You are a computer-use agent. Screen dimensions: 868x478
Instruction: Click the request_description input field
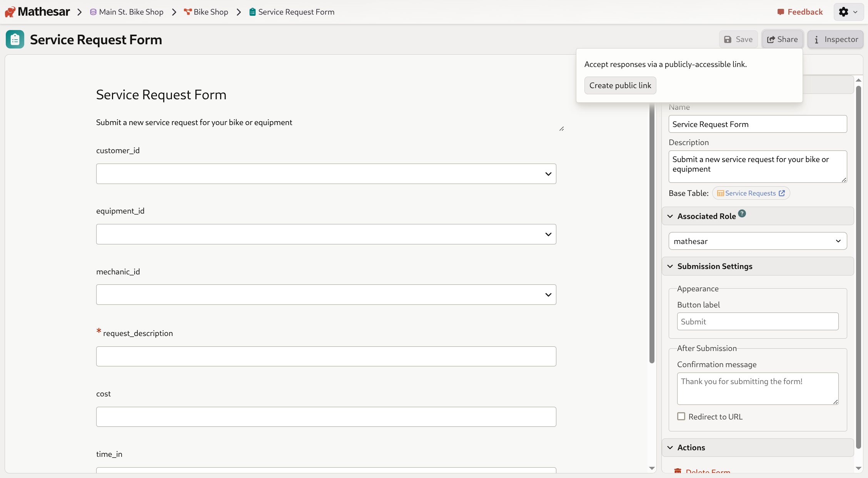click(326, 356)
